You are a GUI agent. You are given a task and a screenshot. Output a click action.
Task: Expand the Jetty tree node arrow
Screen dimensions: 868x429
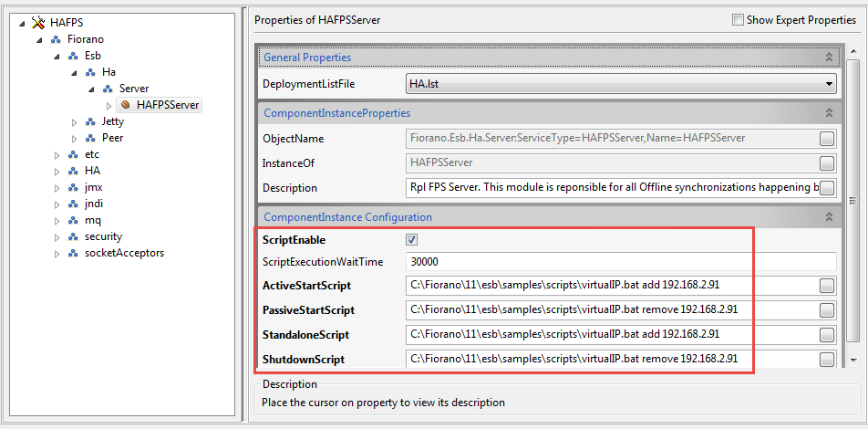74,122
